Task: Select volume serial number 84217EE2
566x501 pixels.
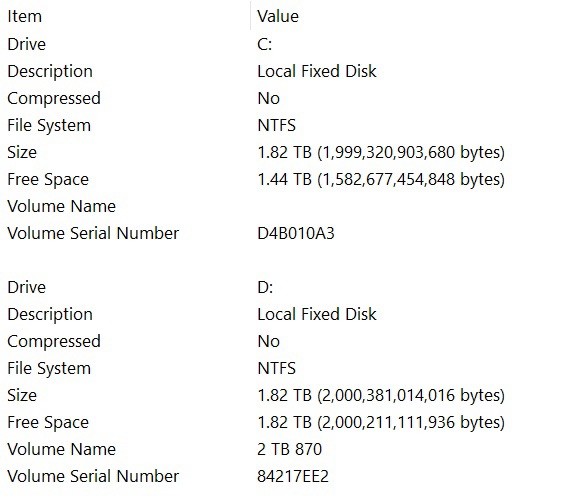Action: click(x=293, y=476)
